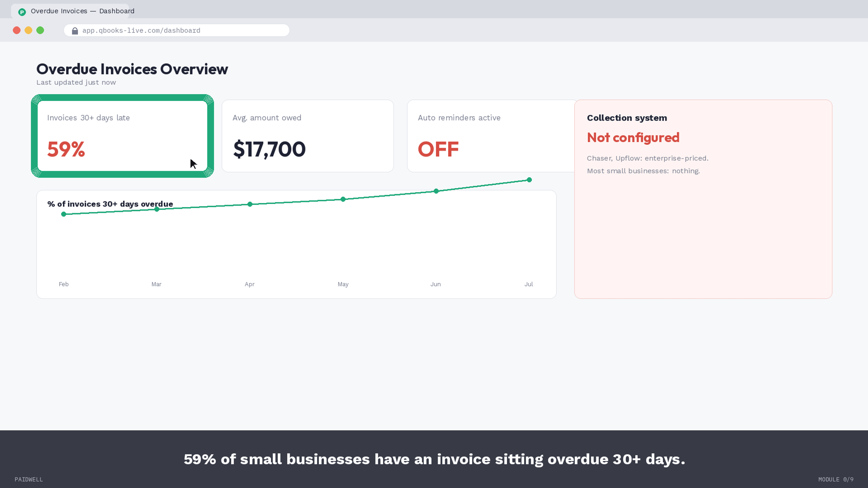Click the Jul month axis label
868x488 pixels.
coord(529,284)
